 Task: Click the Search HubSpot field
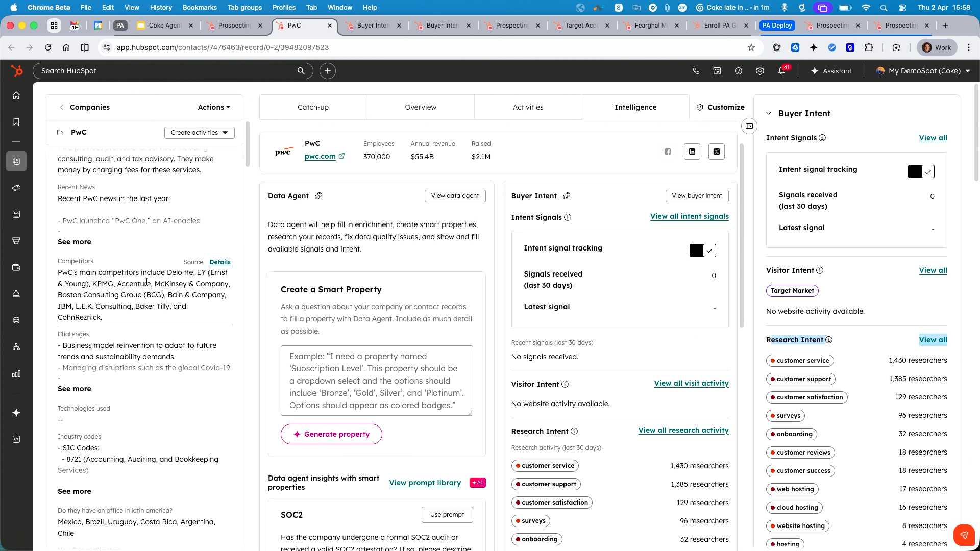(x=168, y=71)
